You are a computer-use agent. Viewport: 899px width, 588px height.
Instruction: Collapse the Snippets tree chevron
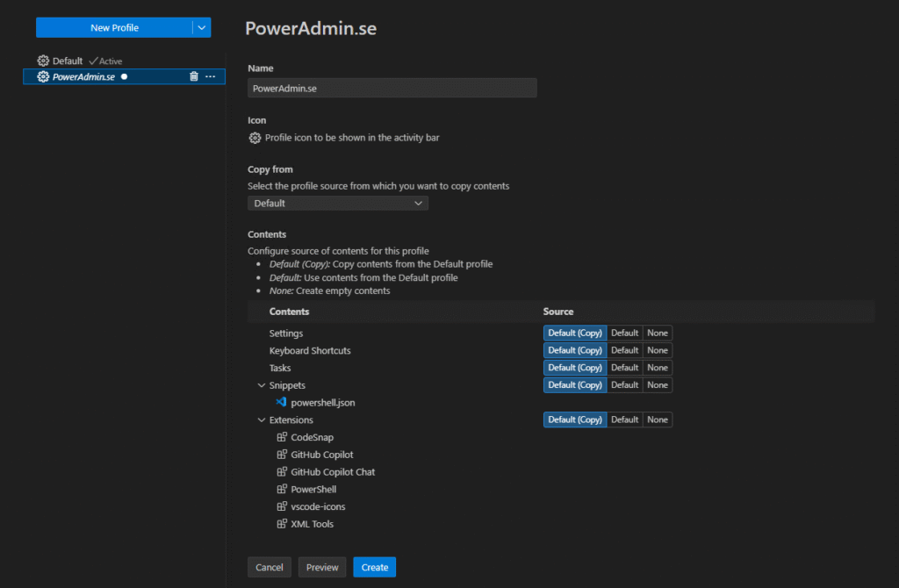coord(262,385)
